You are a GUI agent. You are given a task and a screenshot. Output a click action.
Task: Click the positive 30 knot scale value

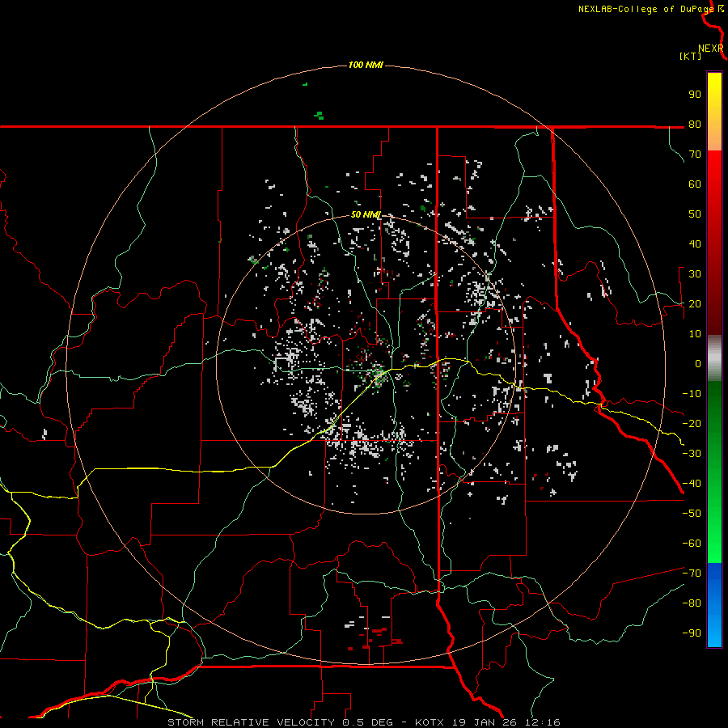(x=695, y=274)
